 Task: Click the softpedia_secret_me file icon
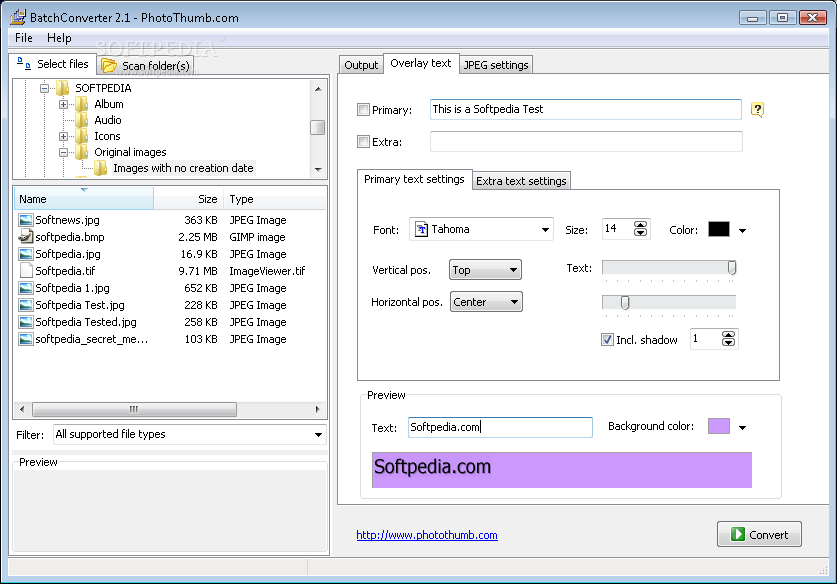tap(26, 340)
